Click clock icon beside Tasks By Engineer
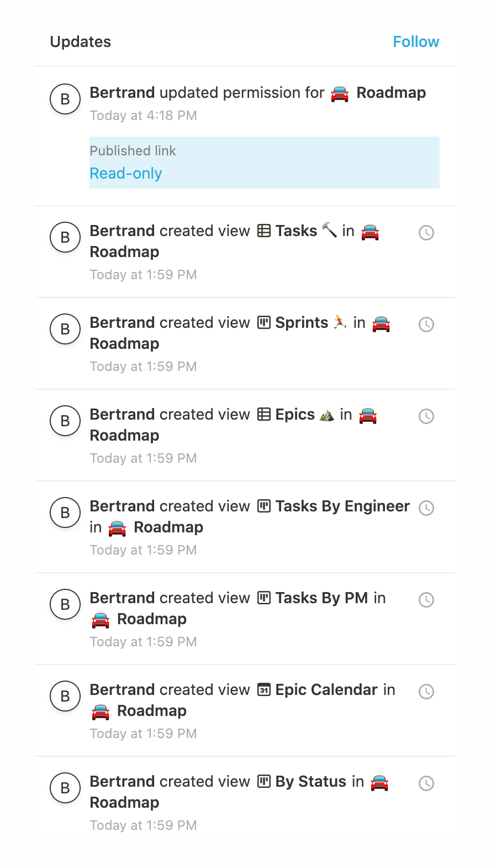Viewport: 491px width, 868px height. [x=426, y=508]
